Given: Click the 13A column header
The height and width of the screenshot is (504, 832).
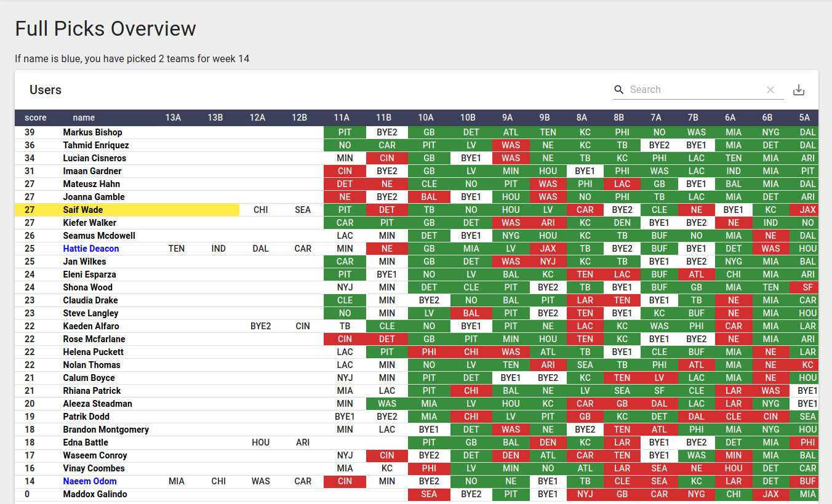Looking at the screenshot, I should coord(173,118).
